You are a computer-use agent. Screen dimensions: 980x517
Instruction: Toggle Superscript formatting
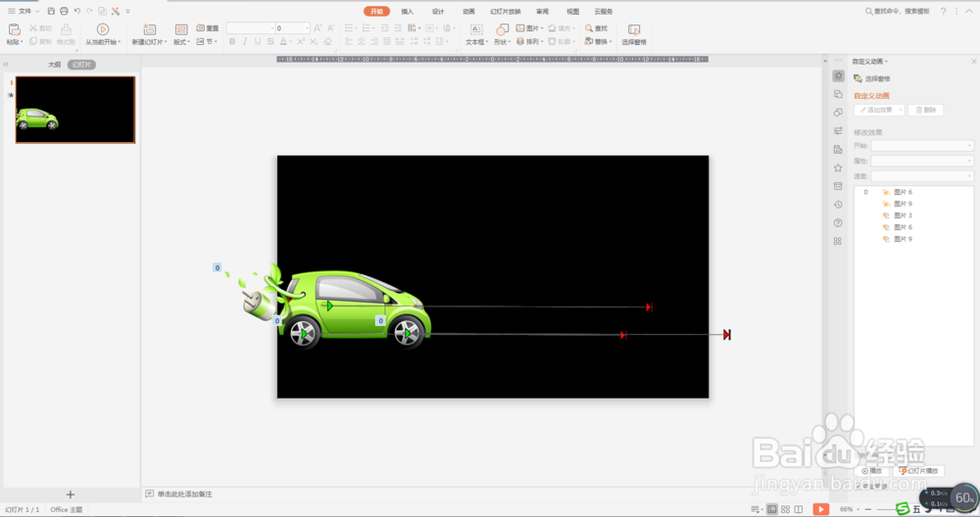301,42
